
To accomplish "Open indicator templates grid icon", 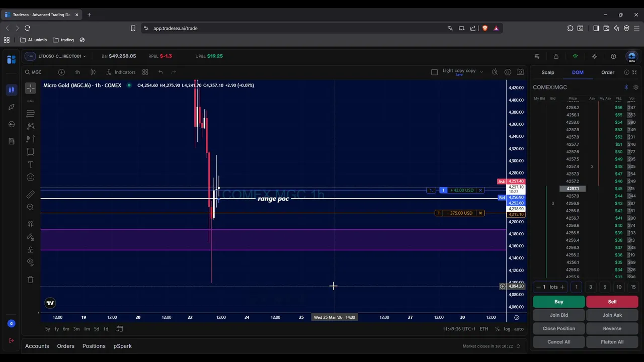I will (x=145, y=72).
